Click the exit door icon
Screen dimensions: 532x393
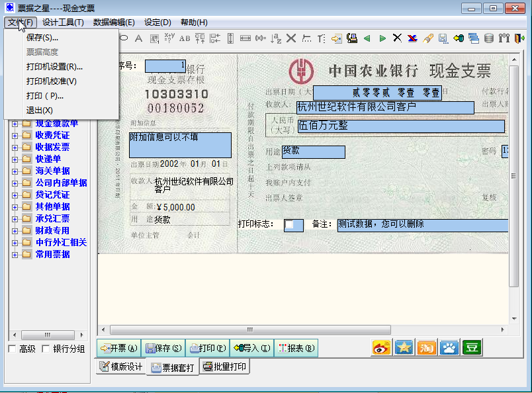(x=519, y=38)
